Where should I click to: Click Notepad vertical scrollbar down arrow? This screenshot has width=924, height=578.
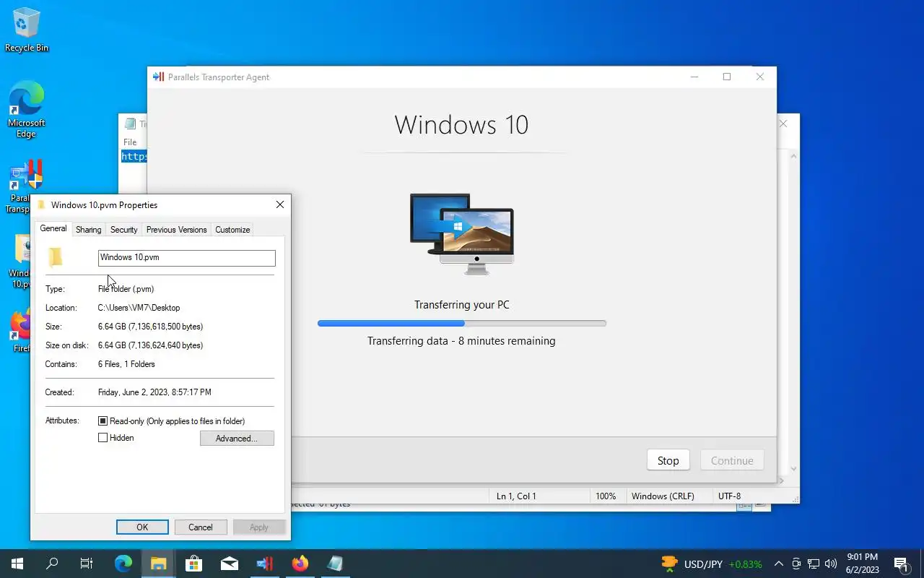(x=793, y=469)
